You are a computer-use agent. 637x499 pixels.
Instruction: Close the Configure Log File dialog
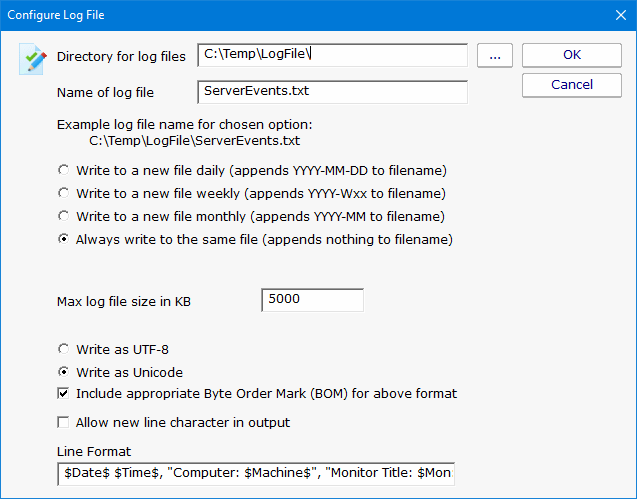614,15
